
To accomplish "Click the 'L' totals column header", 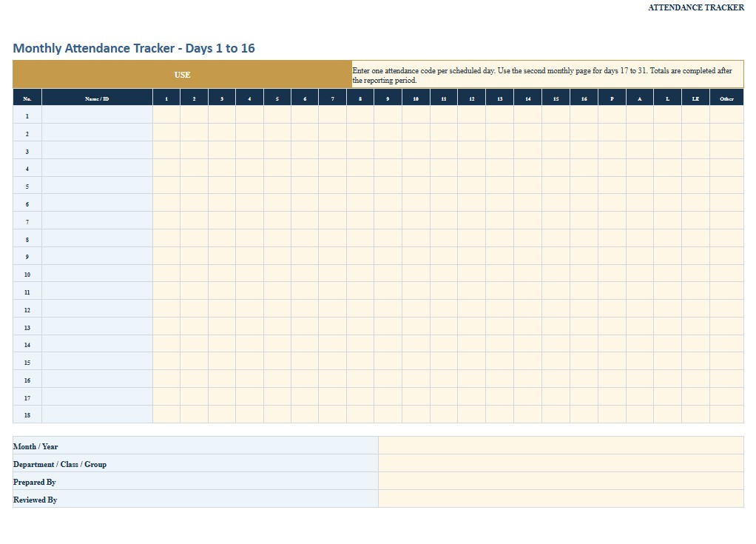I will 668,98.
